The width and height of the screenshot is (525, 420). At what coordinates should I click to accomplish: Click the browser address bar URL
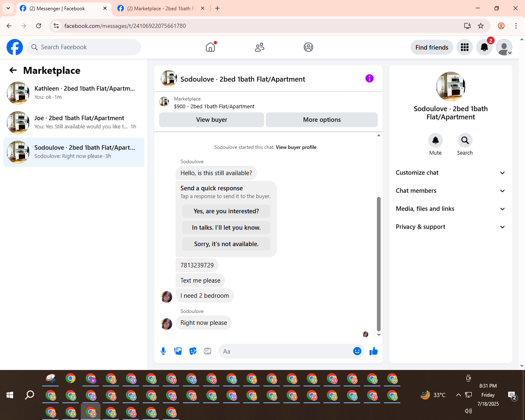click(x=125, y=26)
